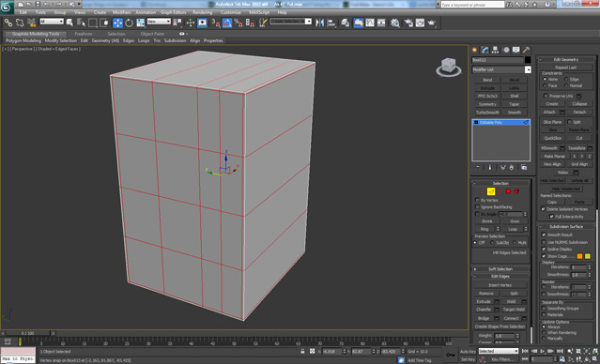Select Edge sub-object level icon
The width and height of the screenshot is (600, 364).
tap(491, 191)
